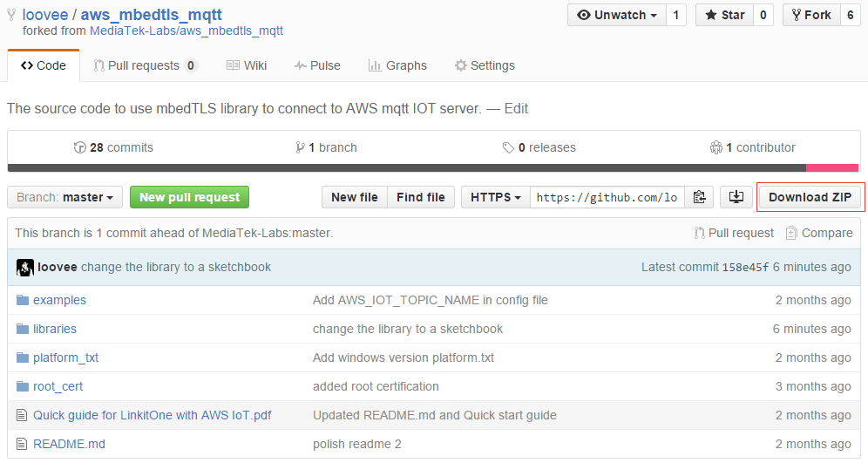
Task: Open the Graphs tab
Action: coord(397,65)
